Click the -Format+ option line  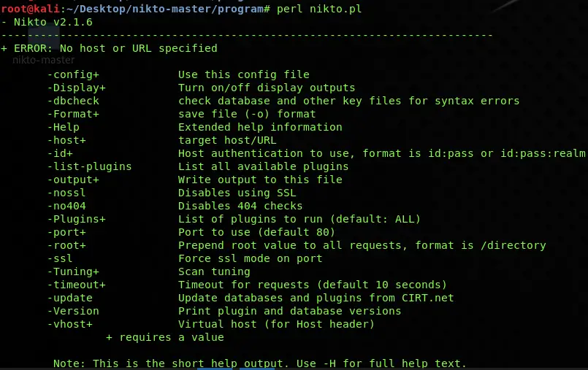(x=181, y=114)
